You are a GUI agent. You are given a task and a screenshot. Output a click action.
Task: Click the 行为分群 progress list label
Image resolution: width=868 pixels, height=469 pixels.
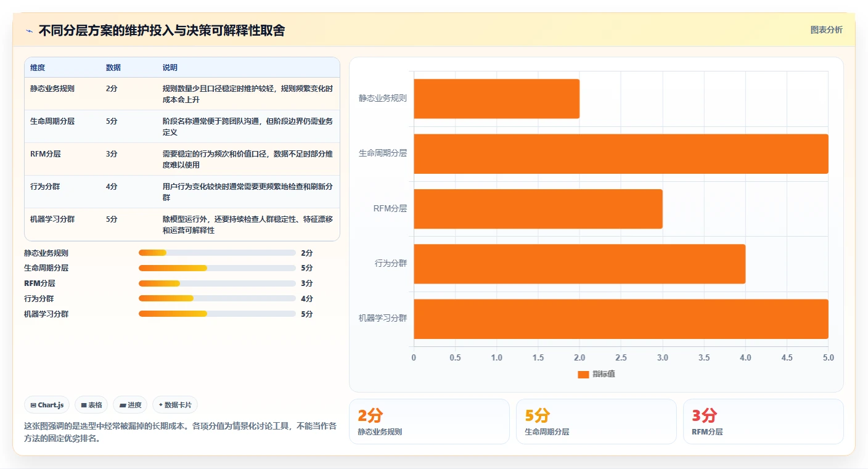tap(39, 299)
